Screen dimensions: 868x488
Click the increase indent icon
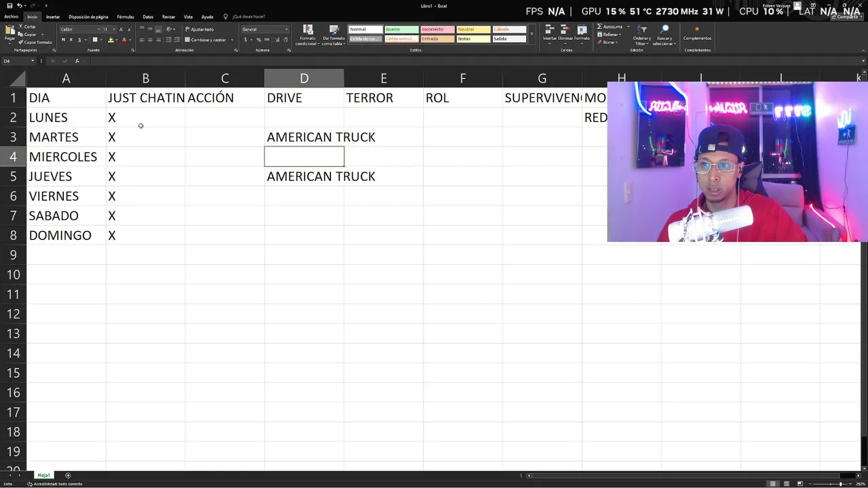[176, 40]
